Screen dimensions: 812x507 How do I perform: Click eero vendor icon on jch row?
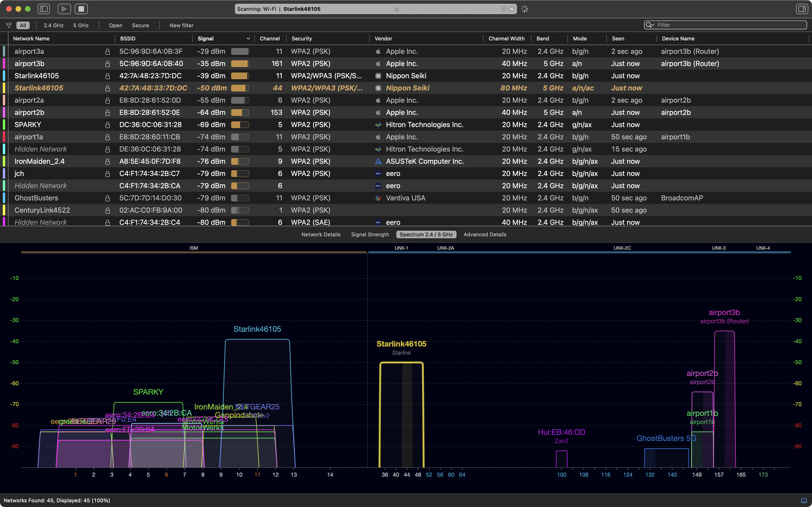378,174
